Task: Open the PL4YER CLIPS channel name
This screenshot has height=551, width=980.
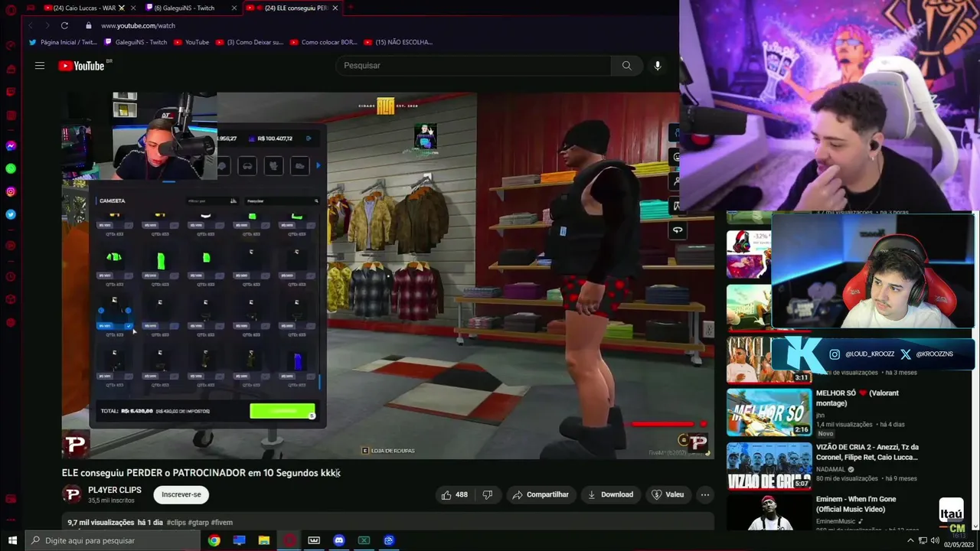Action: (115, 490)
